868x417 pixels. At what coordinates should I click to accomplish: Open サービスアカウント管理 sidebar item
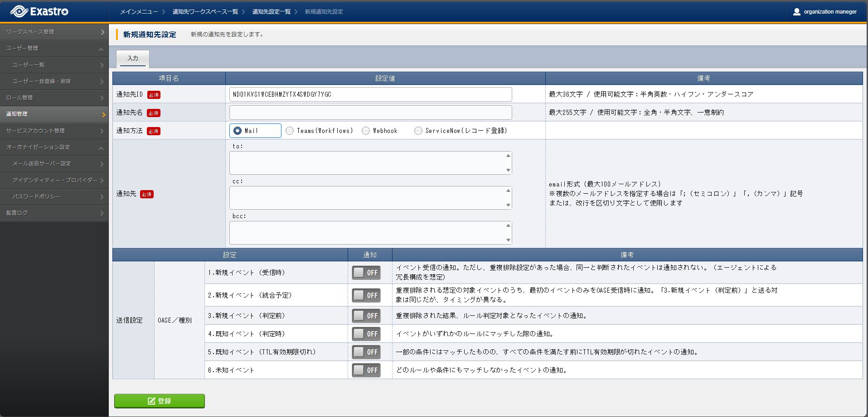[54, 131]
